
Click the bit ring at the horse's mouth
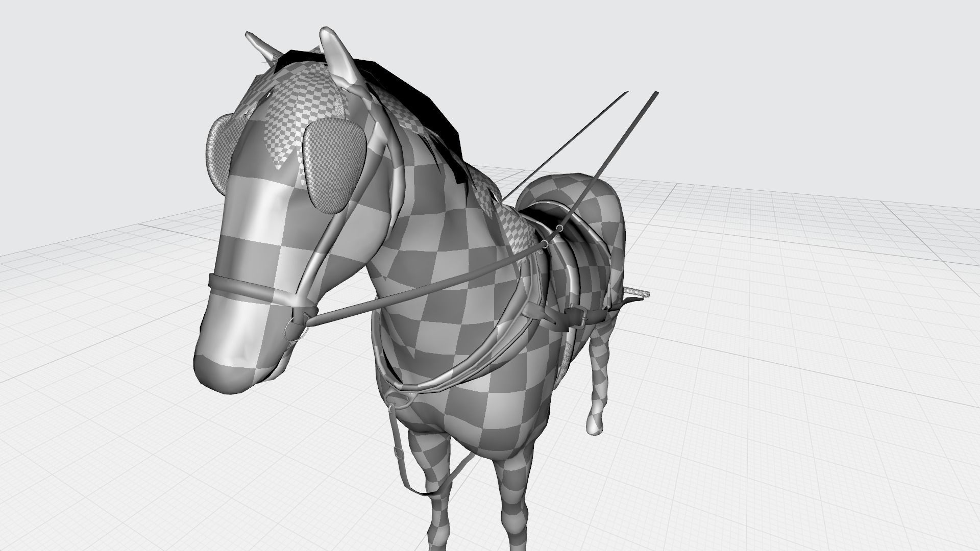[x=296, y=329]
